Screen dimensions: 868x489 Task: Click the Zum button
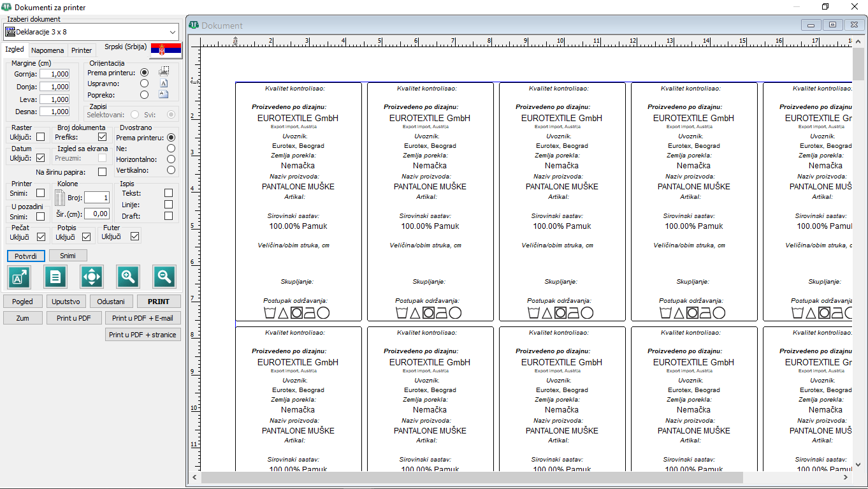point(23,318)
